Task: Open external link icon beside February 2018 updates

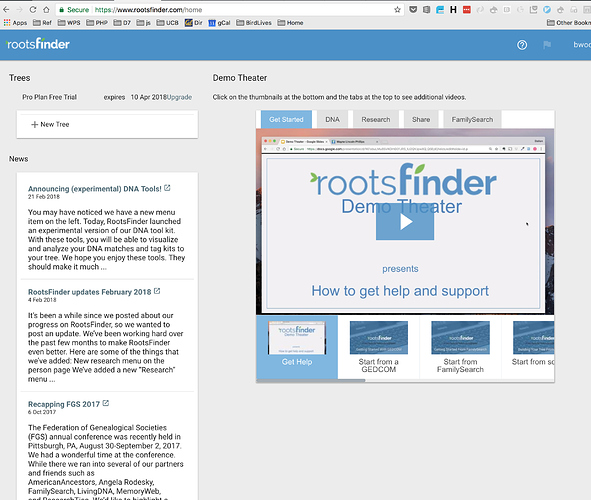Action: pos(157,291)
